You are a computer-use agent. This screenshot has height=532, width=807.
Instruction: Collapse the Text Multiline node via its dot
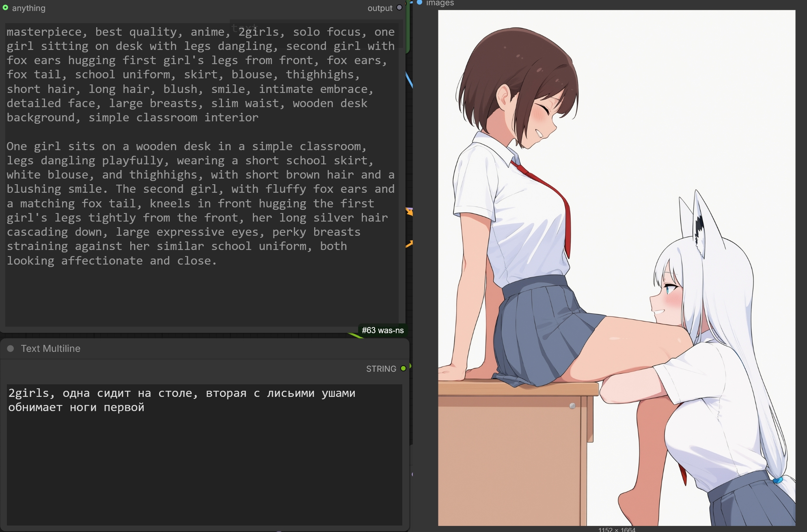(x=11, y=349)
